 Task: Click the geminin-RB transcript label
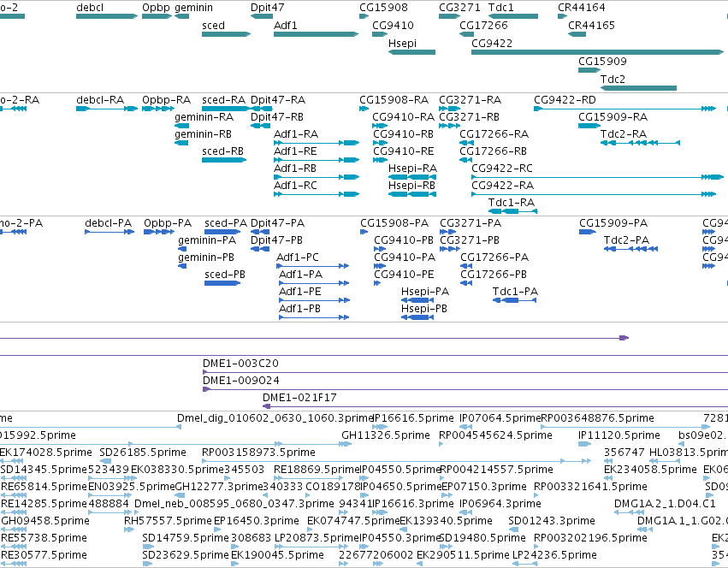coord(204,134)
